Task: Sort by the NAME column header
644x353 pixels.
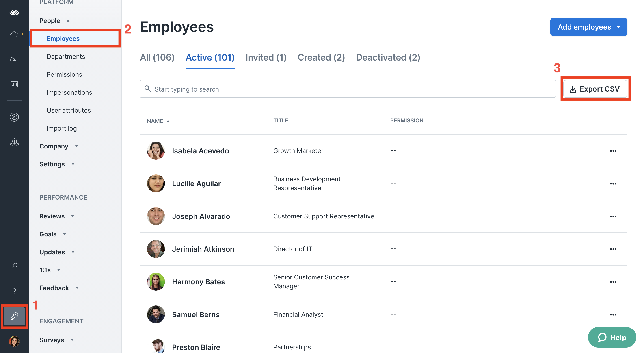Action: click(x=158, y=121)
